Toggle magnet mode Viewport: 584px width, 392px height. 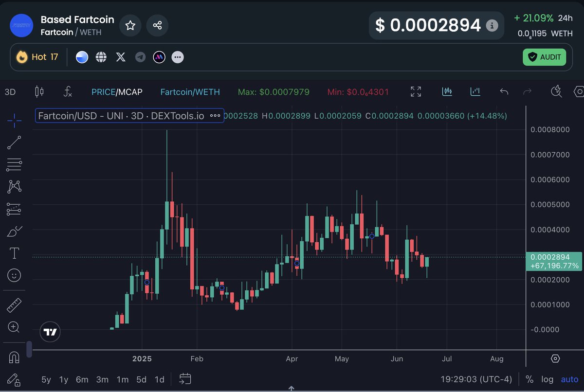pyautogui.click(x=14, y=358)
